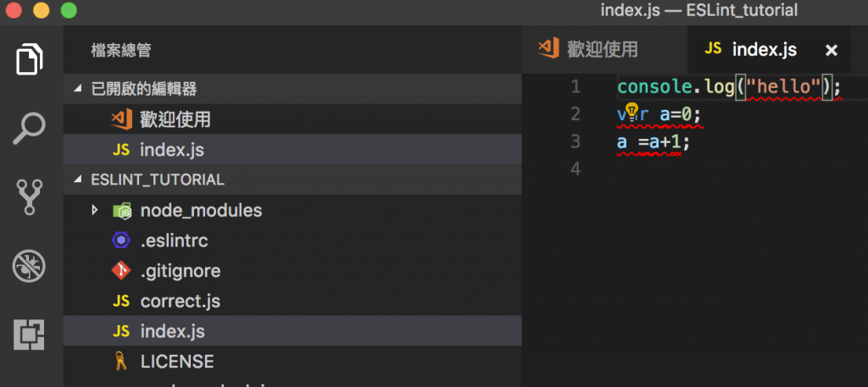Open the Debug view in activity bar
This screenshot has height=387, width=868.
click(x=29, y=267)
